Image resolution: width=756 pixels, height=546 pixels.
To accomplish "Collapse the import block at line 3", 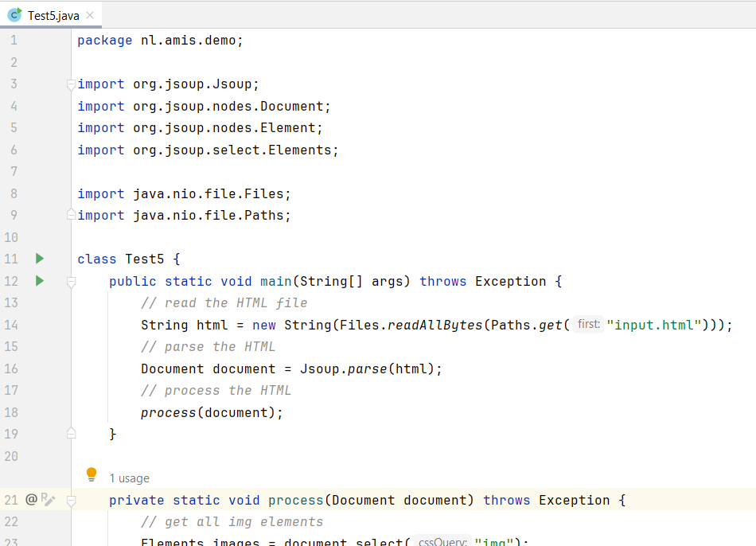I will coord(71,84).
